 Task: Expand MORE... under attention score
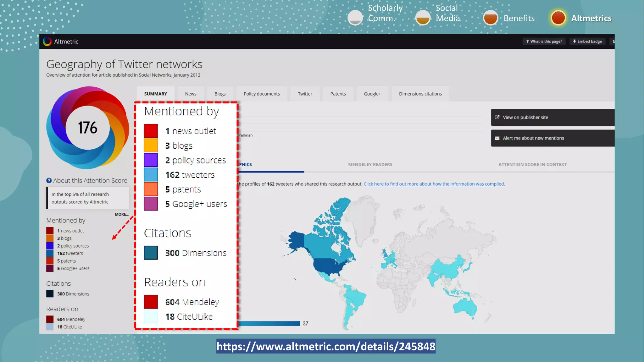(122, 214)
